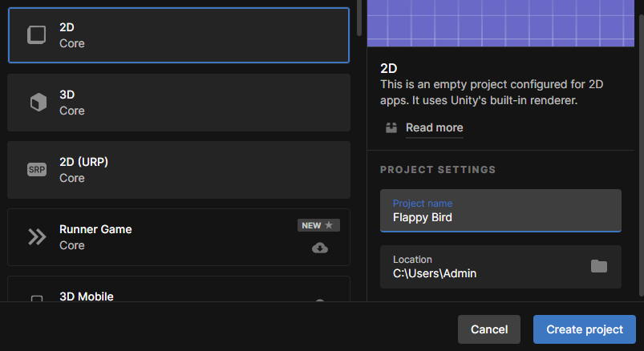
Task: Click the package icon beside Read more
Action: click(x=391, y=127)
